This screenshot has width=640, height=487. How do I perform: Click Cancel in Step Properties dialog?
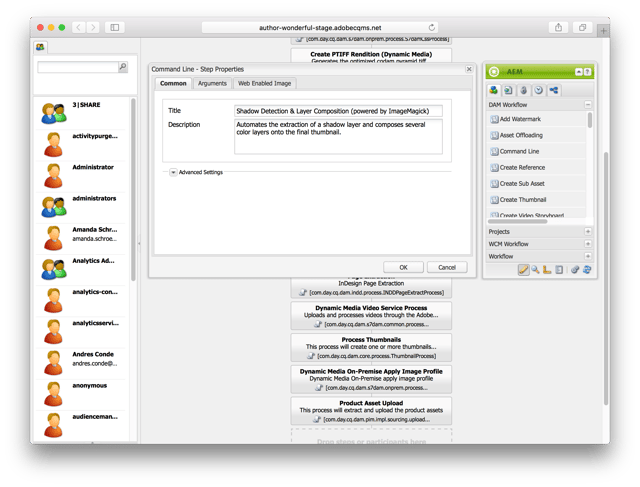pyautogui.click(x=447, y=267)
